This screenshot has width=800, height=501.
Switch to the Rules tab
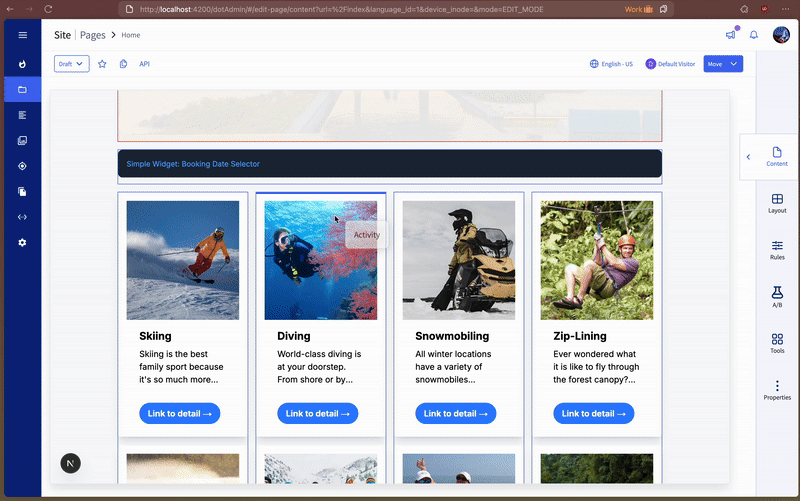(x=777, y=250)
